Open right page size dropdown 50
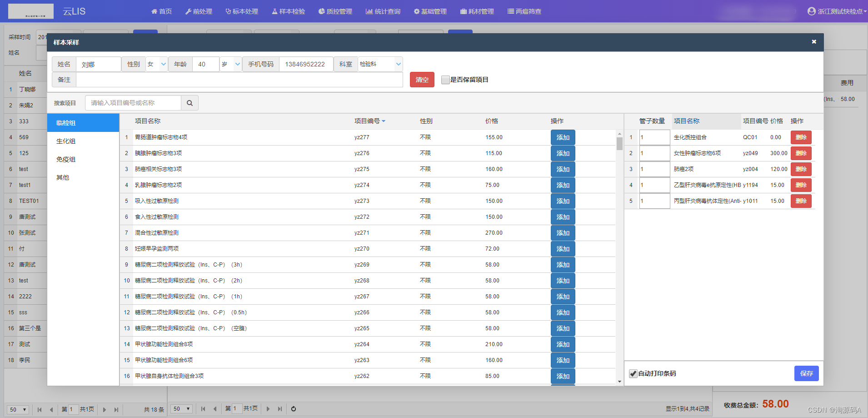Image resolution: width=868 pixels, height=418 pixels. point(182,409)
